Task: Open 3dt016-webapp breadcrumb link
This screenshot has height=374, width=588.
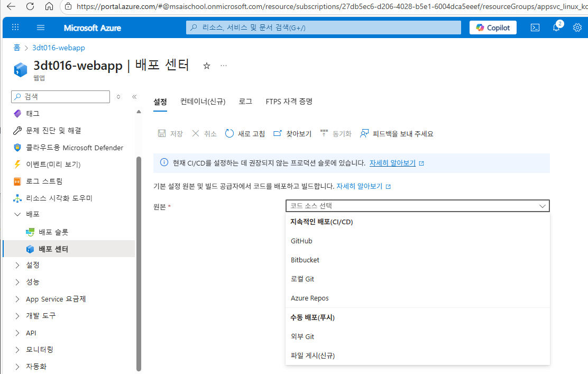Action: 59,48
